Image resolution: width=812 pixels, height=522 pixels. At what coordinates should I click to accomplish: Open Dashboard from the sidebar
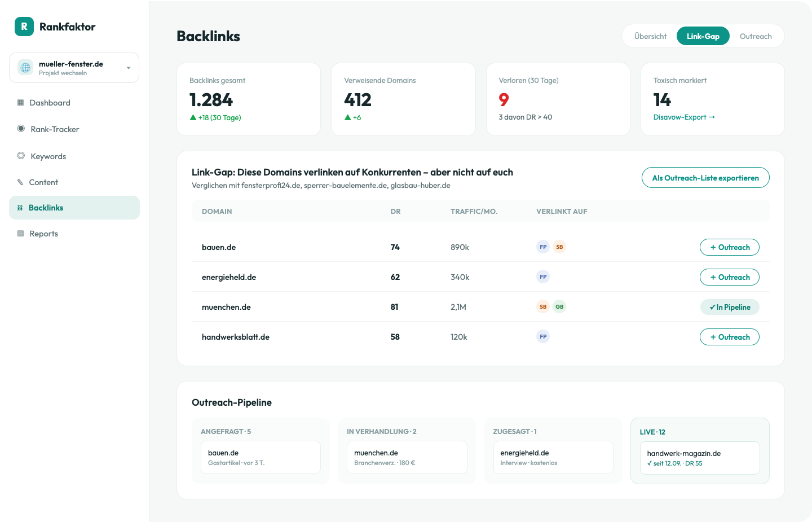pyautogui.click(x=74, y=103)
